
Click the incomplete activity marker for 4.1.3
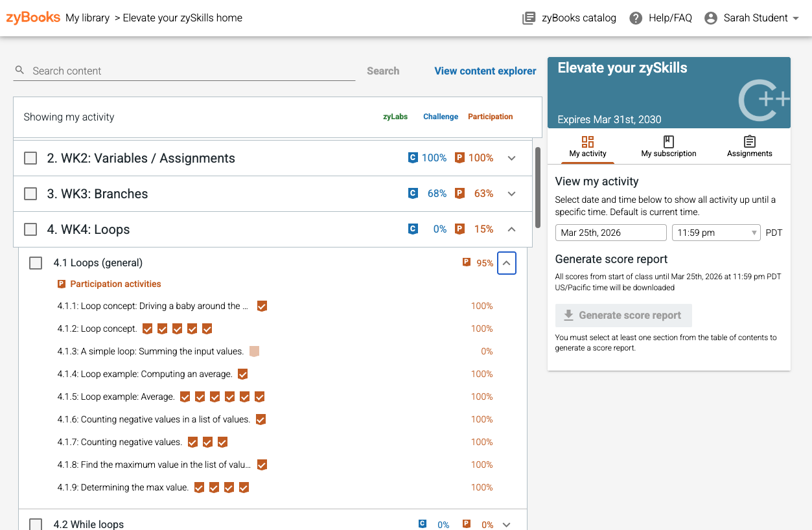point(254,351)
